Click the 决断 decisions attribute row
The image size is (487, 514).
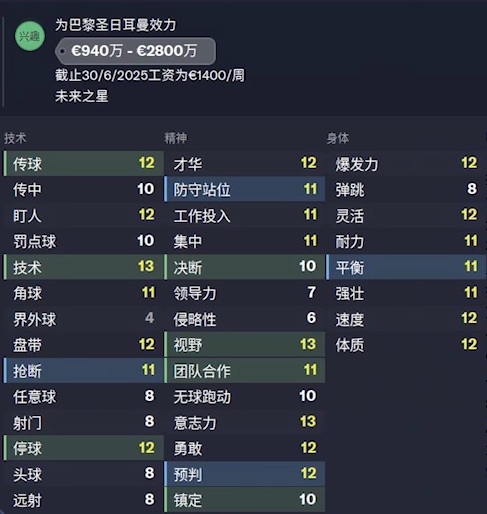coord(244,267)
